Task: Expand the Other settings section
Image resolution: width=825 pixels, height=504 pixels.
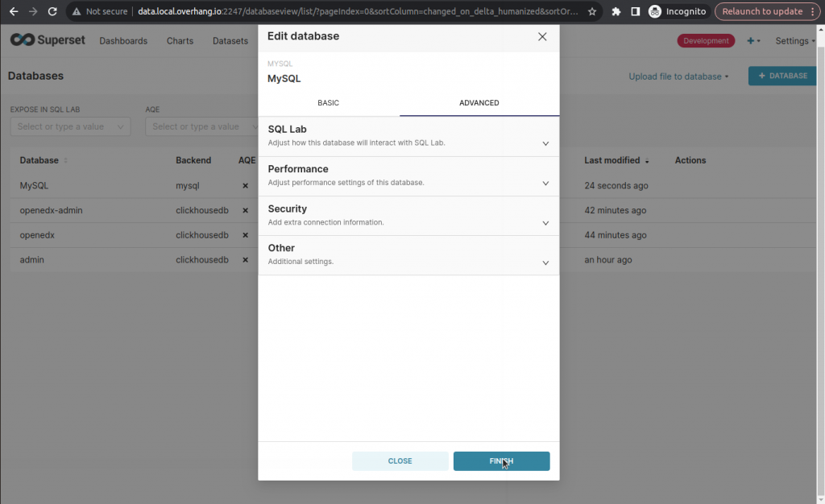Action: click(408, 255)
